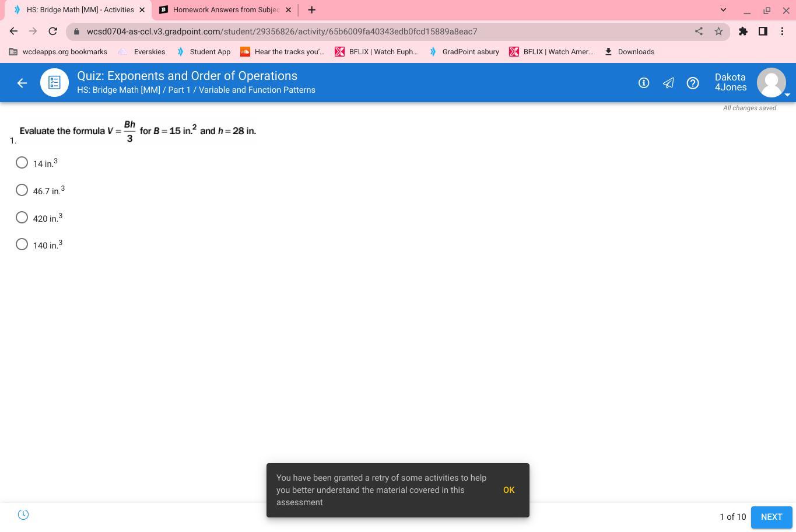The height and width of the screenshot is (532, 796).
Task: Select the 14 in.³ answer option
Action: coord(22,163)
